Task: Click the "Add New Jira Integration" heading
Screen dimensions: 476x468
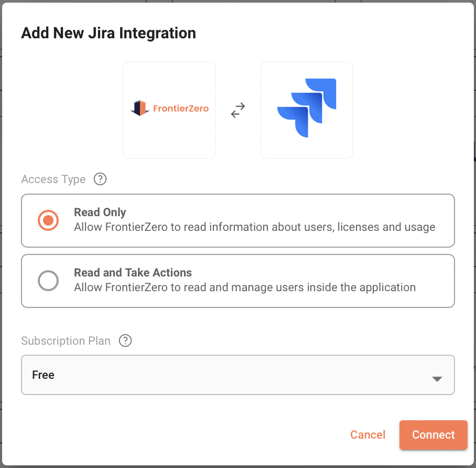Action: tap(109, 34)
